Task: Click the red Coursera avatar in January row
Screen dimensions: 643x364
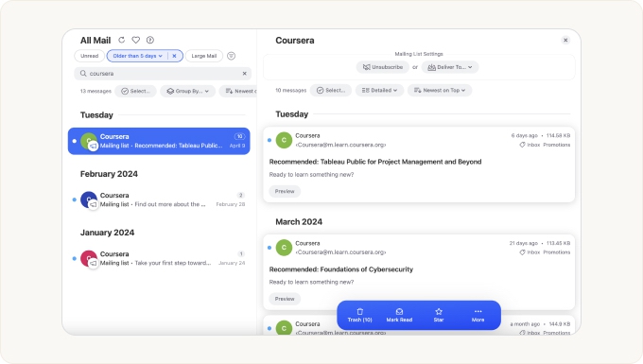Action: pos(89,258)
